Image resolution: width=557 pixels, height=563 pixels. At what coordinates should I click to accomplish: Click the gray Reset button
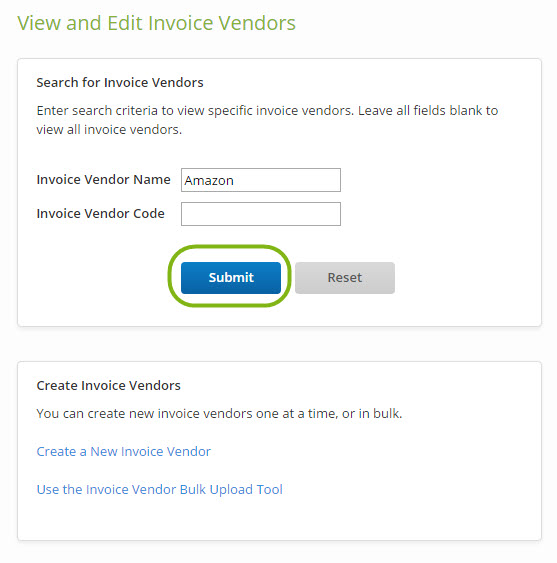[345, 278]
